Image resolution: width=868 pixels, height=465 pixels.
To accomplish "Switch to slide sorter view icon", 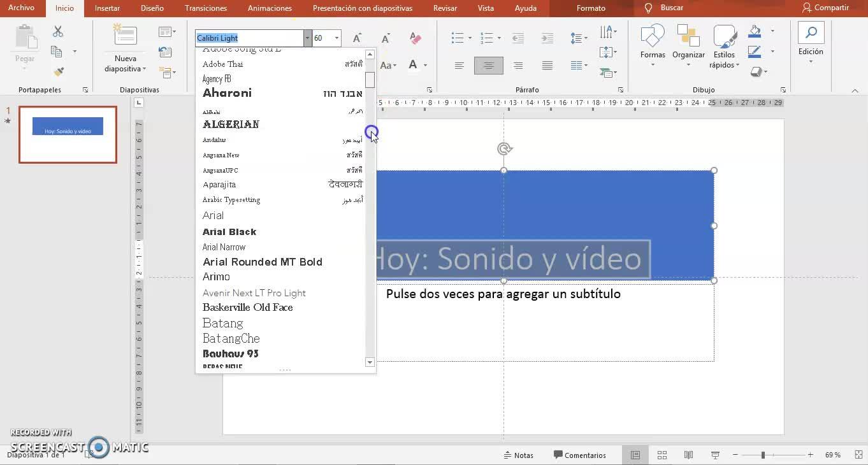I will click(x=662, y=455).
